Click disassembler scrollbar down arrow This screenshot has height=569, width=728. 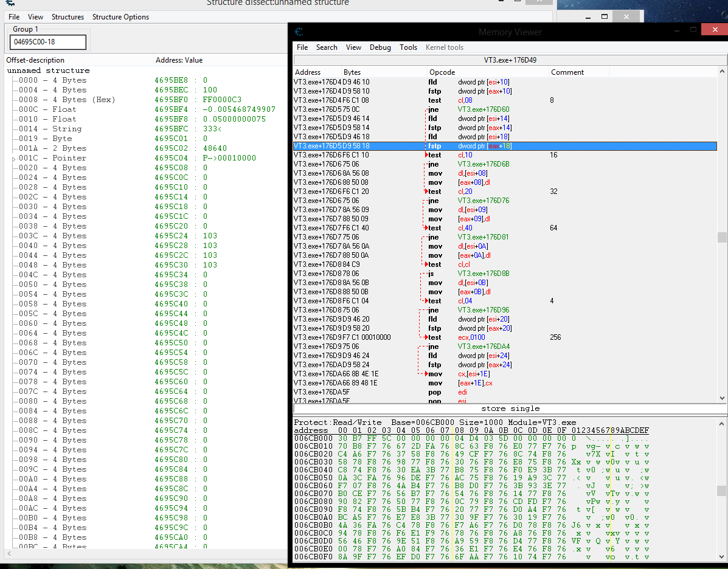722,398
